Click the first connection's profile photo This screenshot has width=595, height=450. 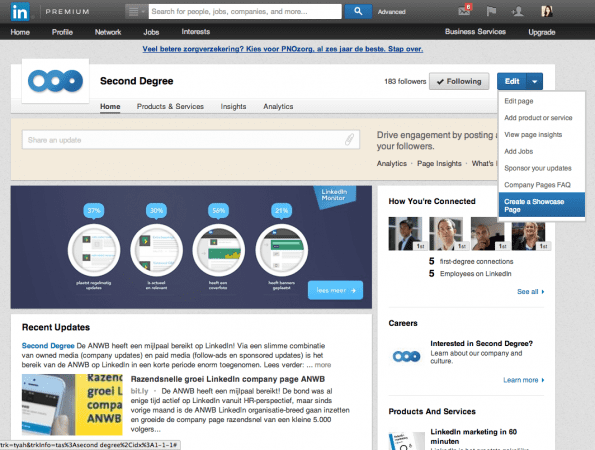coord(405,233)
